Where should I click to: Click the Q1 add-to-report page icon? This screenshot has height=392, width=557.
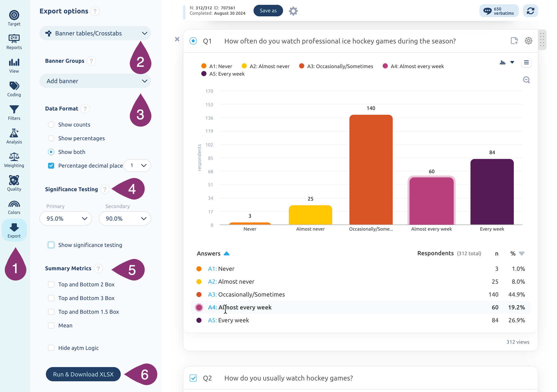(x=514, y=41)
